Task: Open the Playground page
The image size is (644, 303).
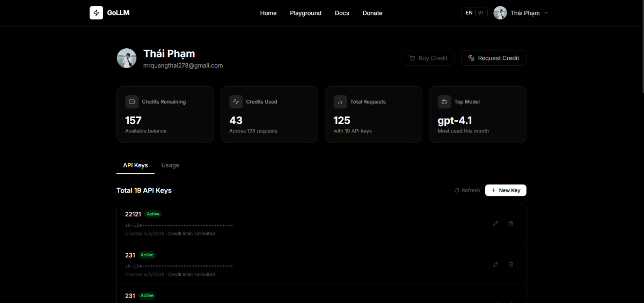Action: [x=306, y=13]
